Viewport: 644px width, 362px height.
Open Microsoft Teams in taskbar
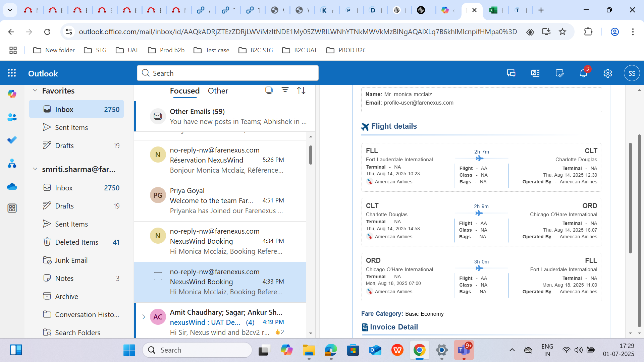(464, 350)
